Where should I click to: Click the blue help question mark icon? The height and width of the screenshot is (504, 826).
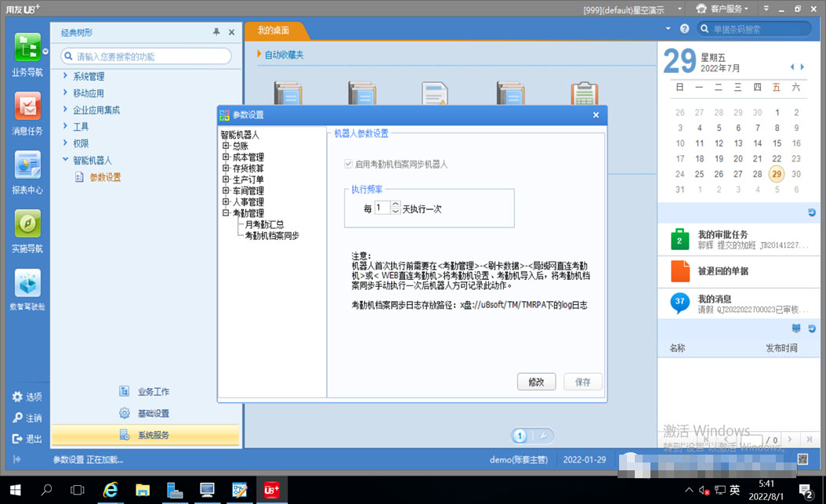(x=684, y=29)
